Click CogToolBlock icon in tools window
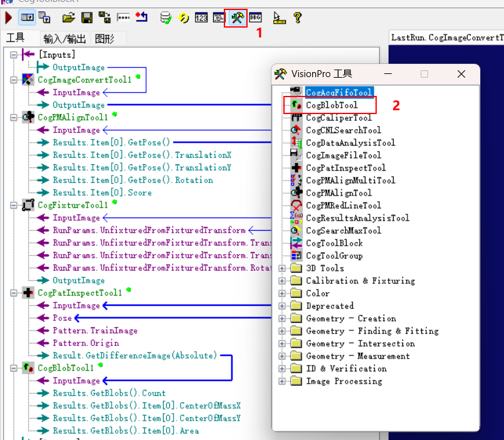This screenshot has width=504, height=440. (296, 243)
